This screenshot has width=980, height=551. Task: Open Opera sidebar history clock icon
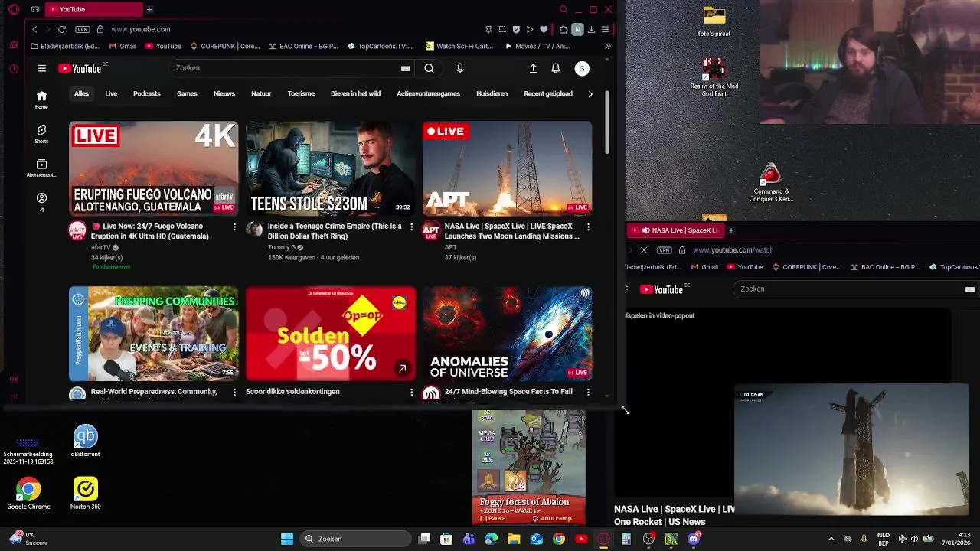[14, 69]
